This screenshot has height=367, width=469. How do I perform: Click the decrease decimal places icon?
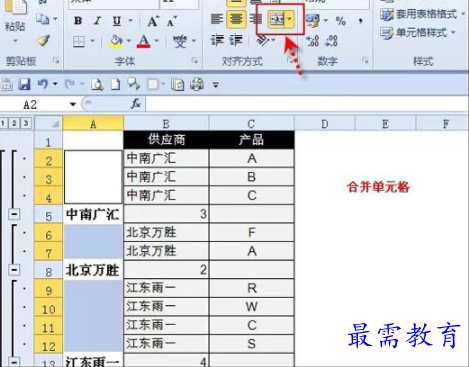[332, 41]
